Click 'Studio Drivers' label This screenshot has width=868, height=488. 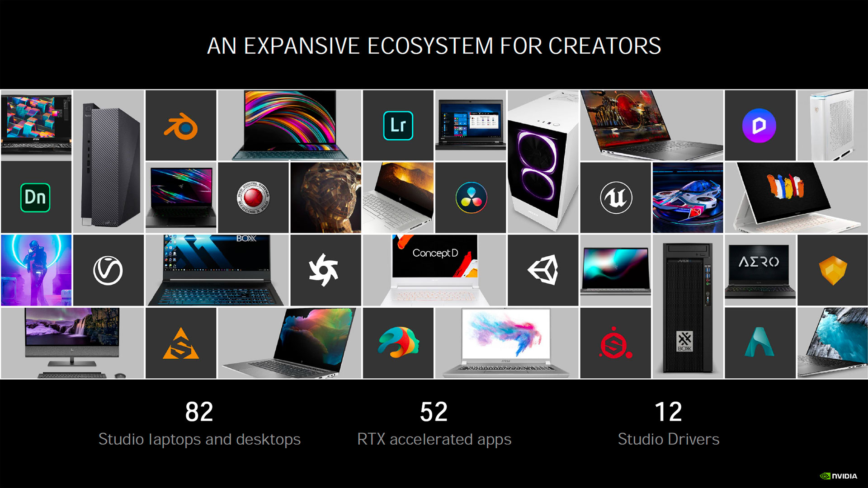pos(669,439)
